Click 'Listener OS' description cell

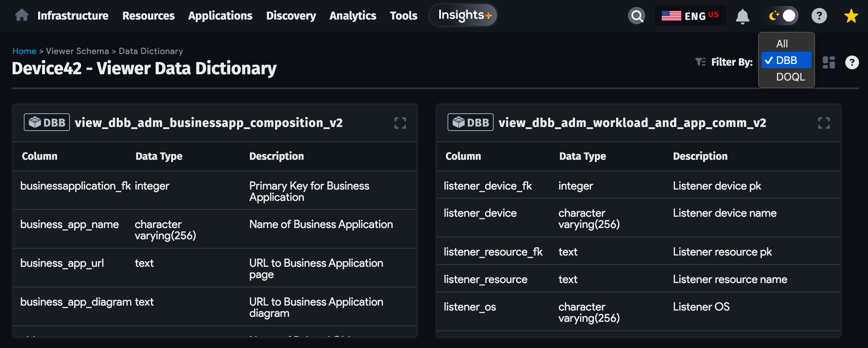tap(701, 307)
